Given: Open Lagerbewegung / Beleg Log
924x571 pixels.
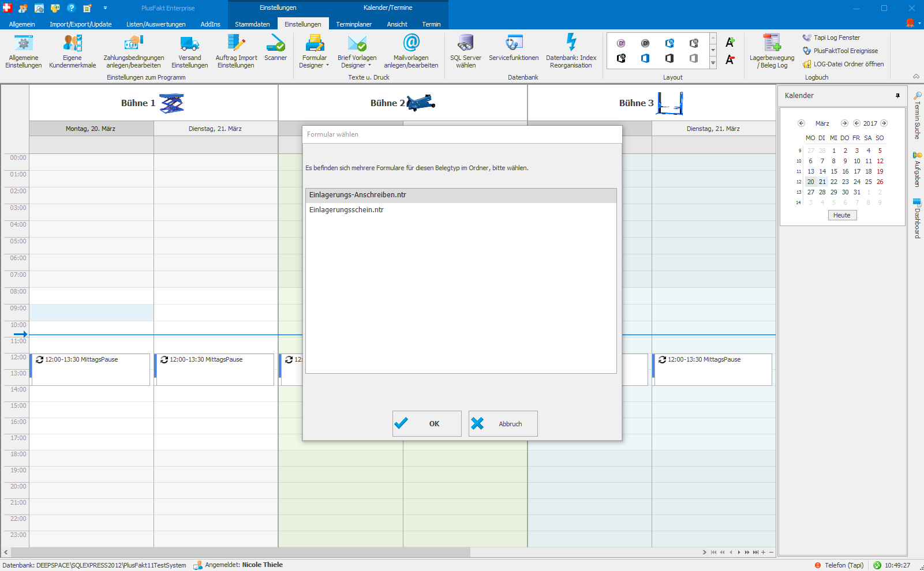Looking at the screenshot, I should (x=772, y=51).
